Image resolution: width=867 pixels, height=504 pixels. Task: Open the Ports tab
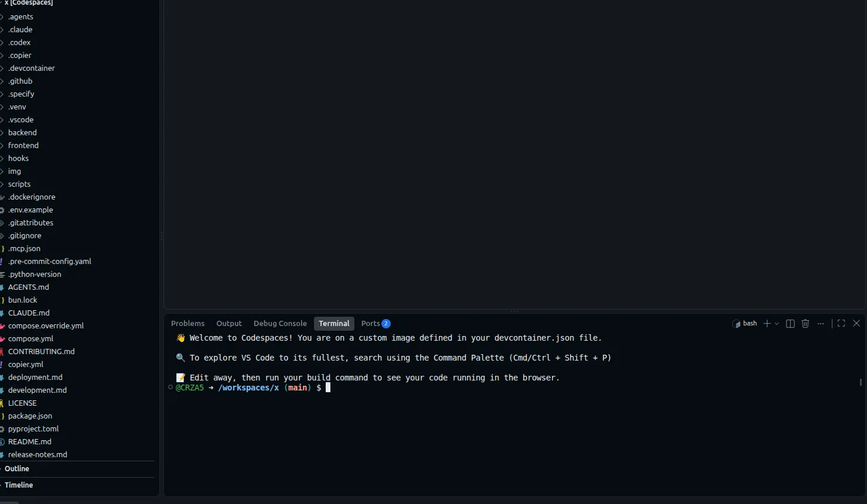coord(376,324)
